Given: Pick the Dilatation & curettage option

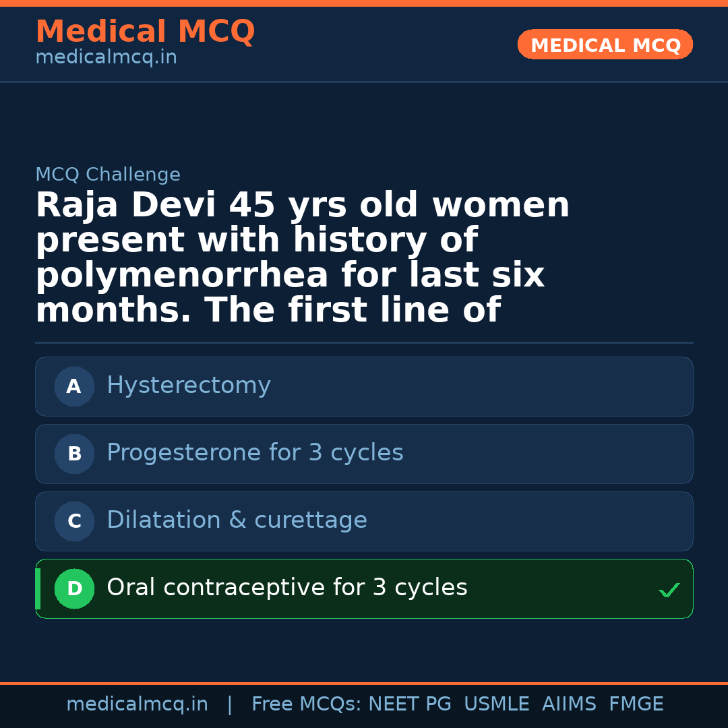Looking at the screenshot, I should coord(237,520).
